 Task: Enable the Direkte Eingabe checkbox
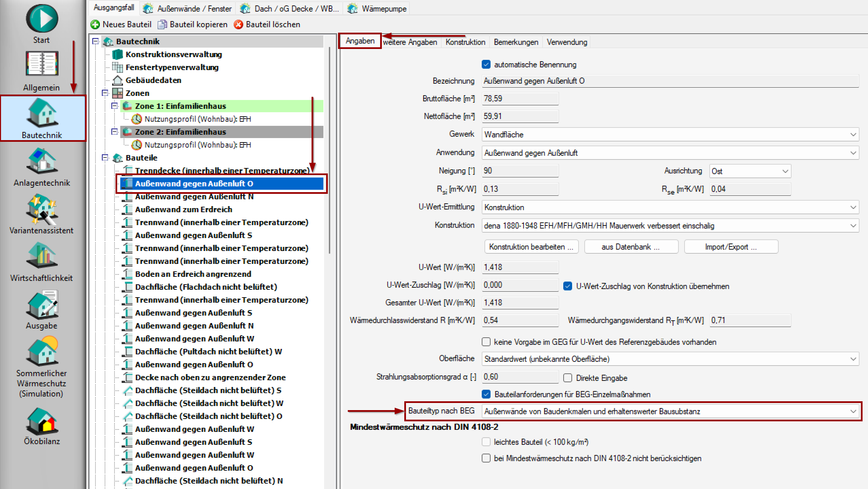click(x=568, y=378)
